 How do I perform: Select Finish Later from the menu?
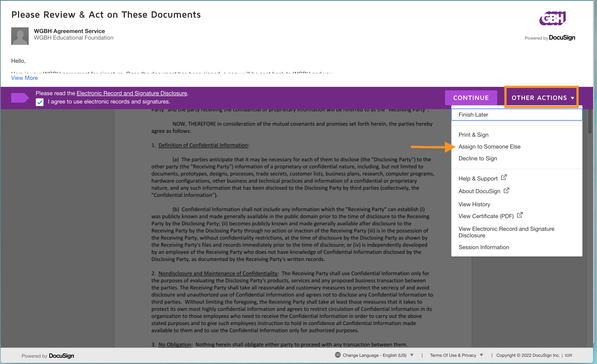pos(517,115)
